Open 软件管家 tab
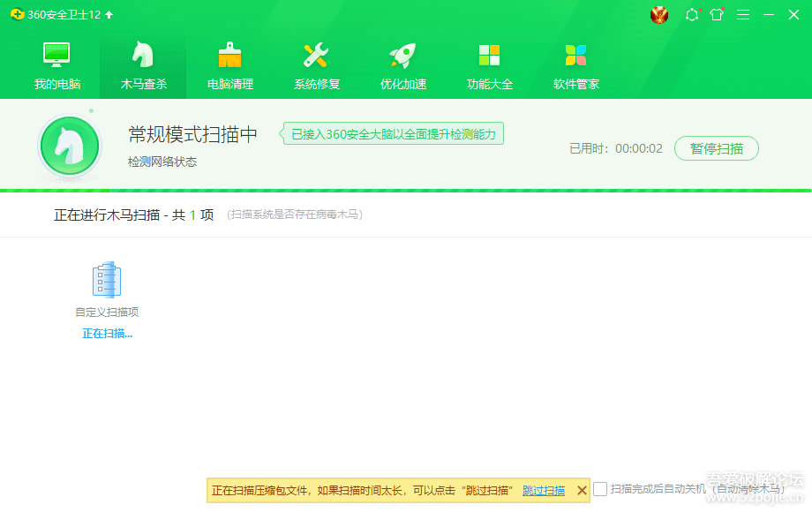This screenshot has height=512, width=812. (x=575, y=65)
